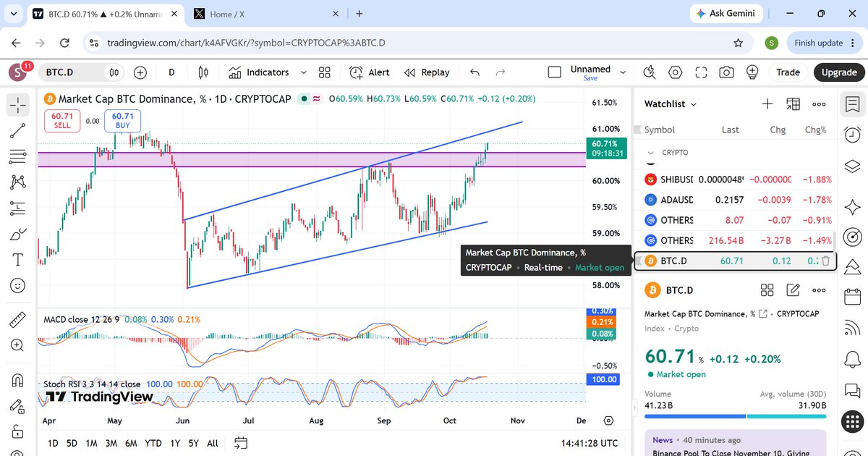Select the 1M date range tab
The width and height of the screenshot is (868, 456).
pyautogui.click(x=91, y=443)
